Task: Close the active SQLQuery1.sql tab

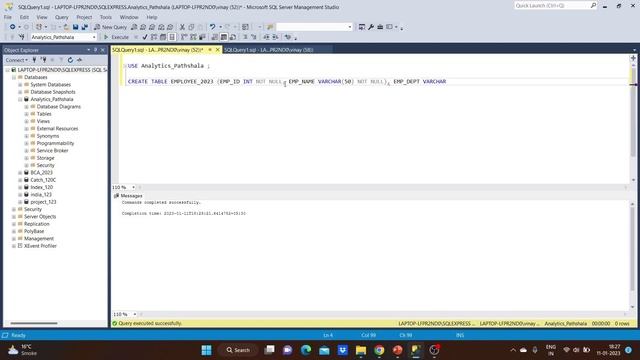Action: [x=218, y=50]
